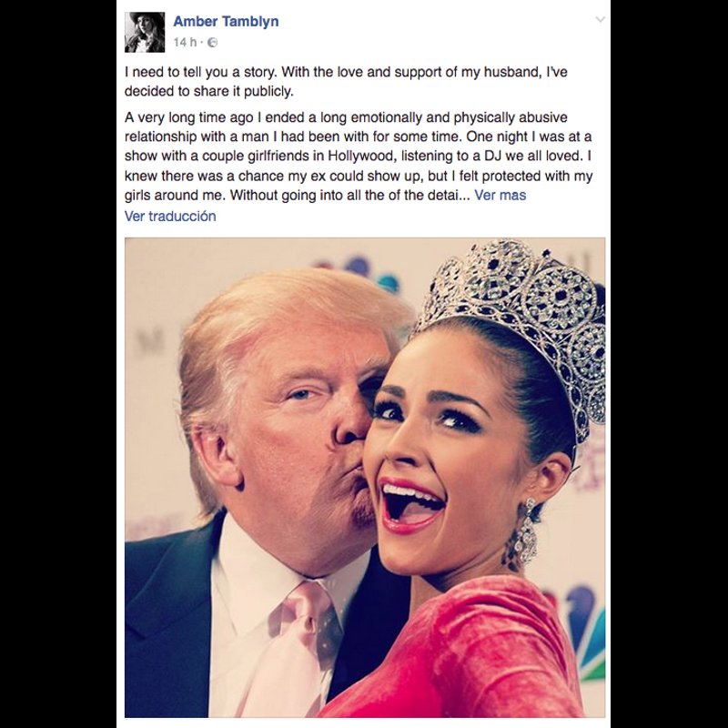Open Amber Tamblyn's profile picture thumbnail

145,32
